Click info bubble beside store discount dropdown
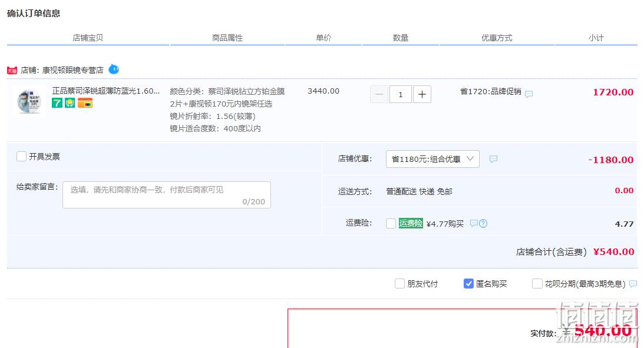Viewport: 644px width, 348px height. pyautogui.click(x=493, y=159)
